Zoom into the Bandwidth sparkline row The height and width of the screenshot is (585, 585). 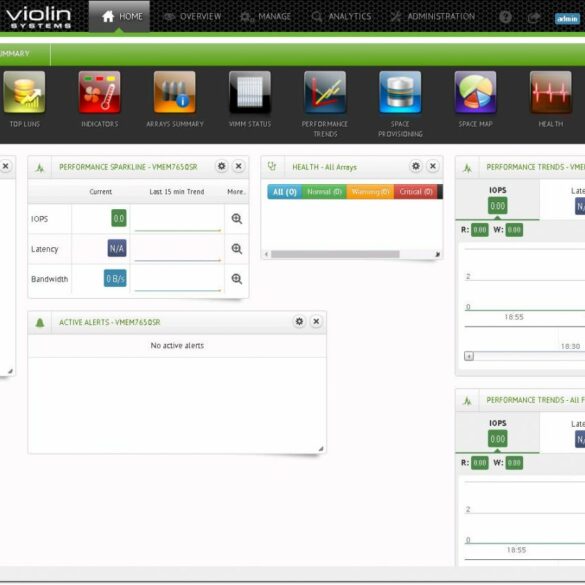[x=237, y=279]
